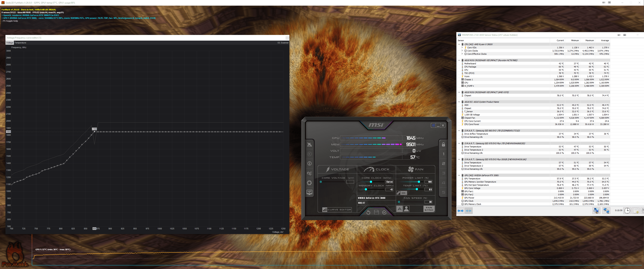The height and width of the screenshot is (269, 644).
Task: Select Afterburner profile slot 2
Action: pos(444,164)
